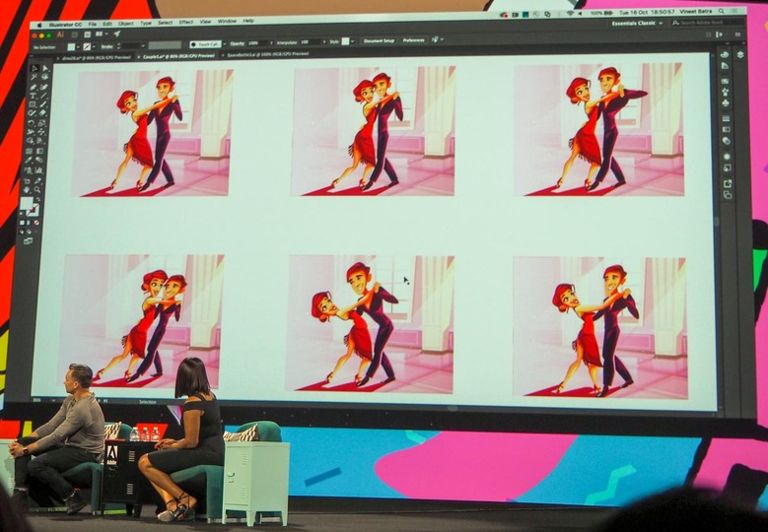Expand the Style dropdown arrow
This screenshot has height=532, width=768.
[x=354, y=41]
